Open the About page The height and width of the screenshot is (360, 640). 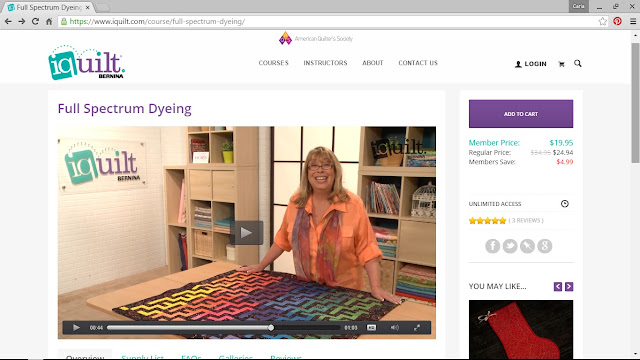pos(373,63)
